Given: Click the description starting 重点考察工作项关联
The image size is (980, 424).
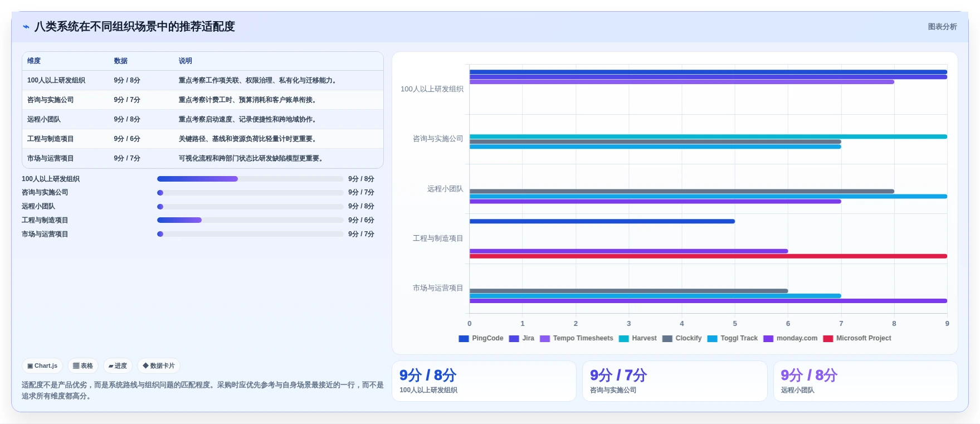Looking at the screenshot, I should pos(258,80).
